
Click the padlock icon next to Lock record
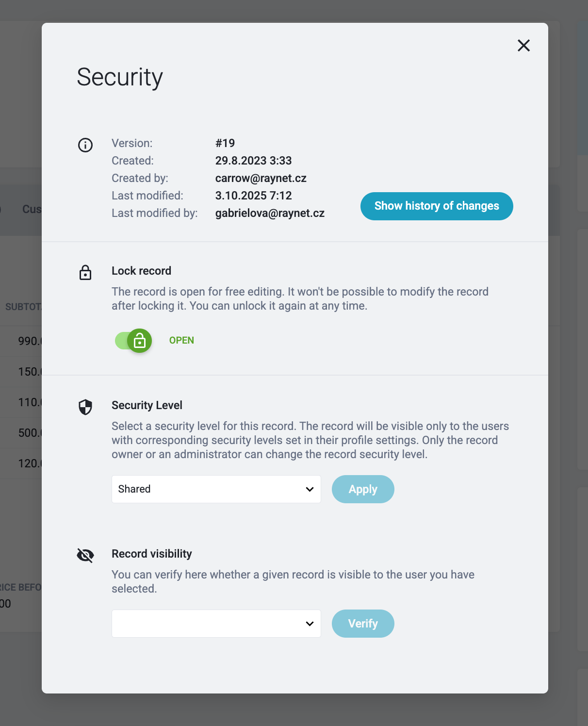85,273
